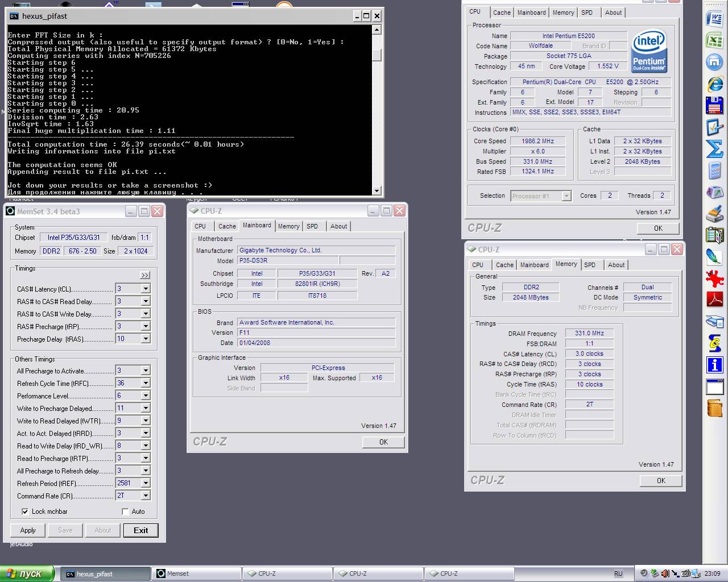This screenshot has height=582, width=728.
Task: Click the >> expand button in MemSet Timings
Action: [x=145, y=275]
